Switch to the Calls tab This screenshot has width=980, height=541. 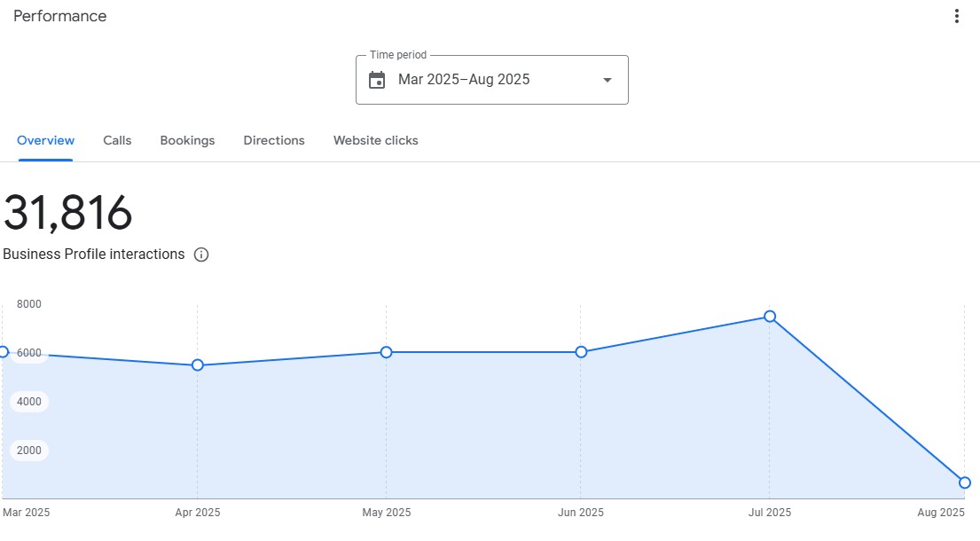click(117, 140)
